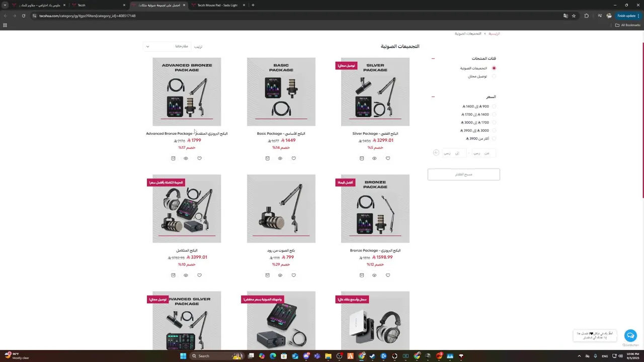
Task: Open Advanced Bronze Package product title
Action: [x=187, y=134]
